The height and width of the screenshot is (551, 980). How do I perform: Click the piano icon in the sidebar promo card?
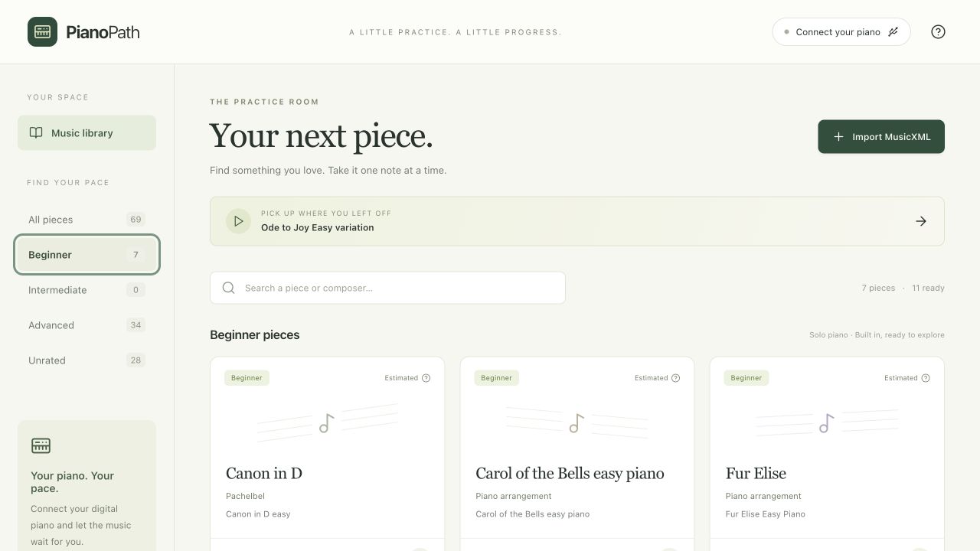coord(41,445)
